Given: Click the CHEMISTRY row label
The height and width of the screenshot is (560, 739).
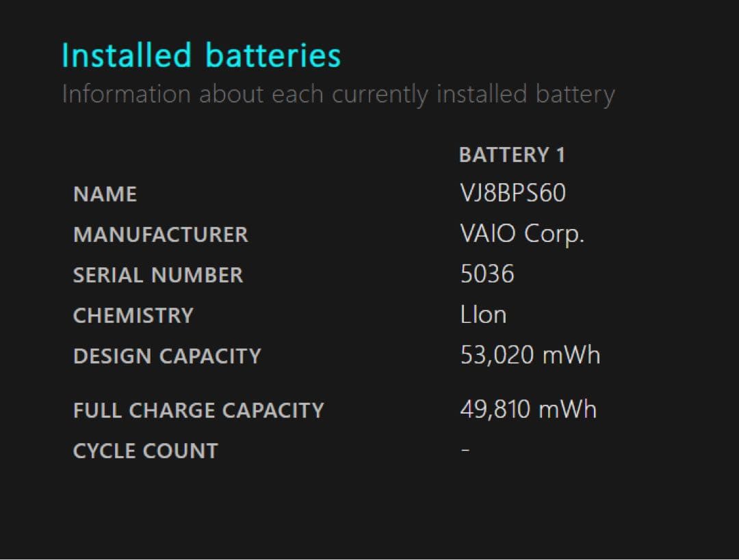Looking at the screenshot, I should point(133,316).
